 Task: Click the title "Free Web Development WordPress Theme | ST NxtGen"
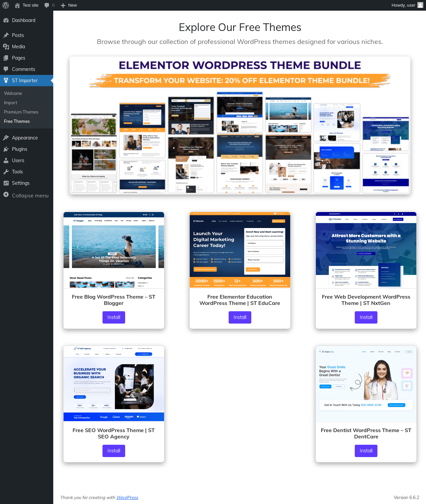(x=366, y=300)
